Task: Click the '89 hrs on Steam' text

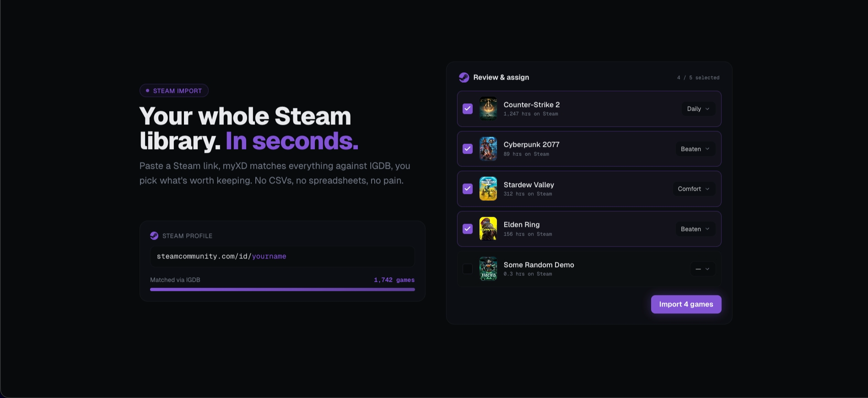Action: coord(526,154)
